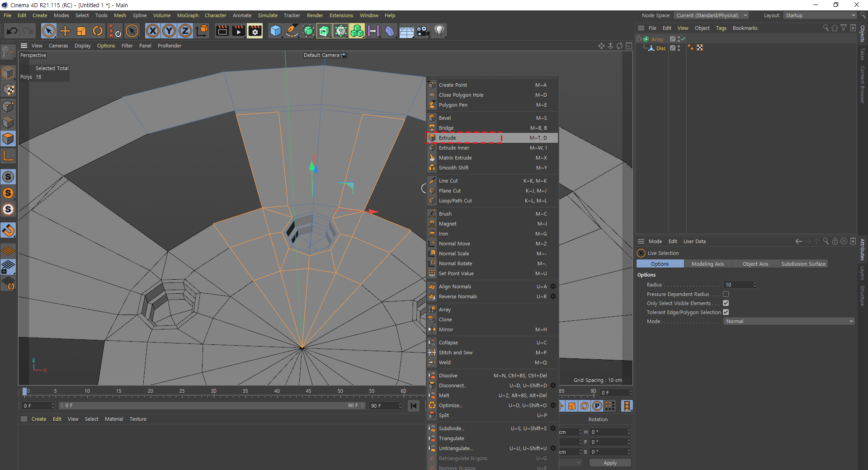Screen dimensions: 868x470
Task: Click Render View clapperboard icon
Action: (222, 31)
